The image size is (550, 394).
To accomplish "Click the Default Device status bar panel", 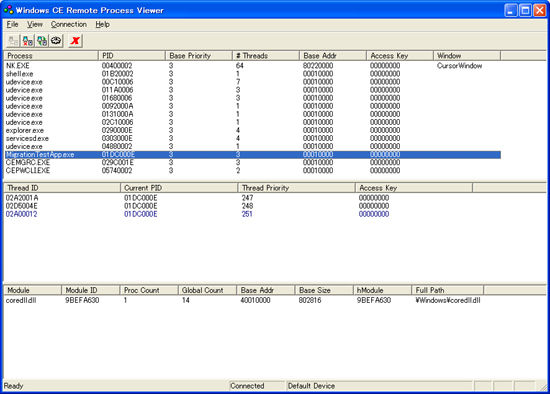I will point(380,386).
